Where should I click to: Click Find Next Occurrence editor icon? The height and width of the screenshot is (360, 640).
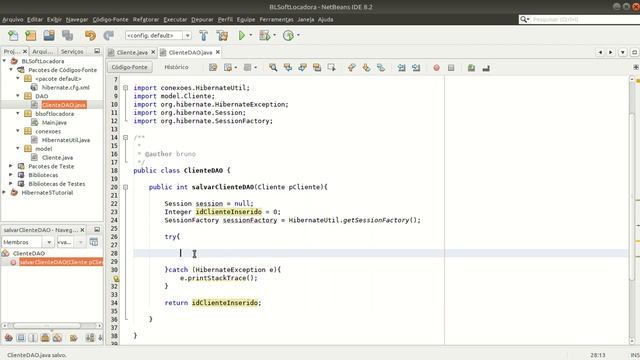[302, 68]
